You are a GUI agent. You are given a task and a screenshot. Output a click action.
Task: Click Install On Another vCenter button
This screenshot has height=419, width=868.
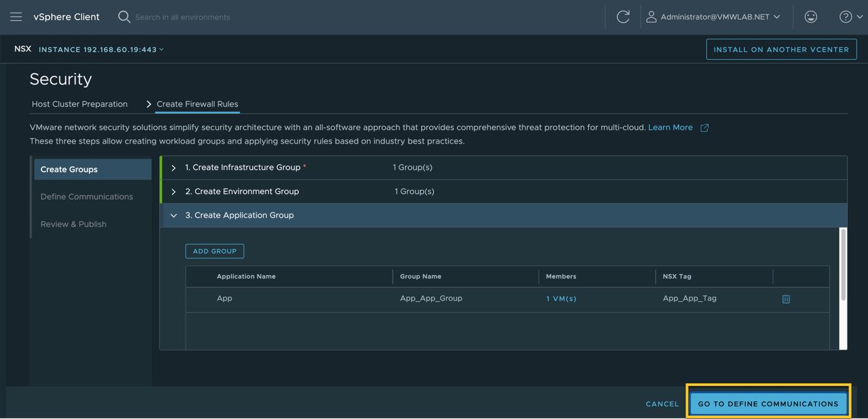[x=781, y=49]
